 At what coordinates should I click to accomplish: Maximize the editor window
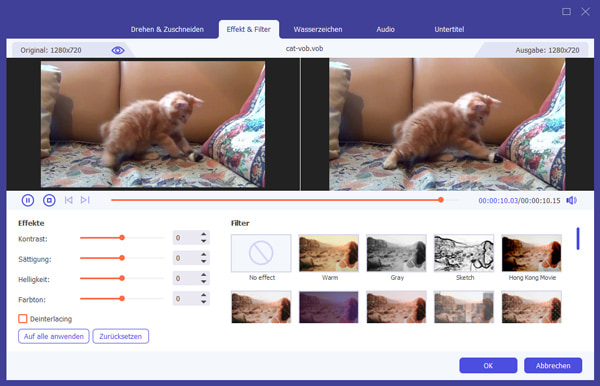566,12
